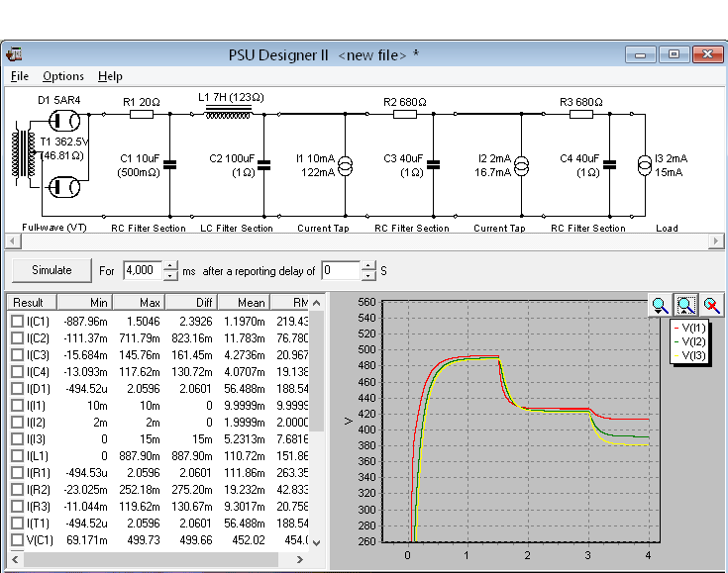Click the R2 680Ω resistor symbol
728x573 pixels.
coord(405,114)
